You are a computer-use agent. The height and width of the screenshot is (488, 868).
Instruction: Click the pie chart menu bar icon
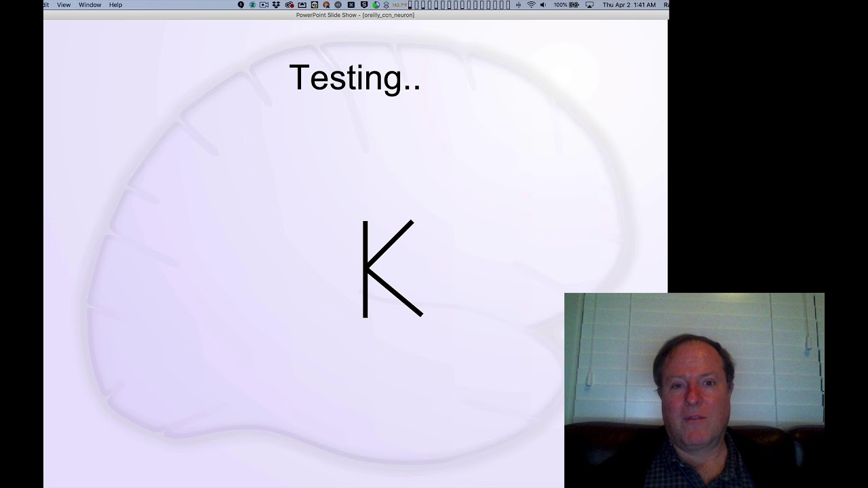point(376,5)
